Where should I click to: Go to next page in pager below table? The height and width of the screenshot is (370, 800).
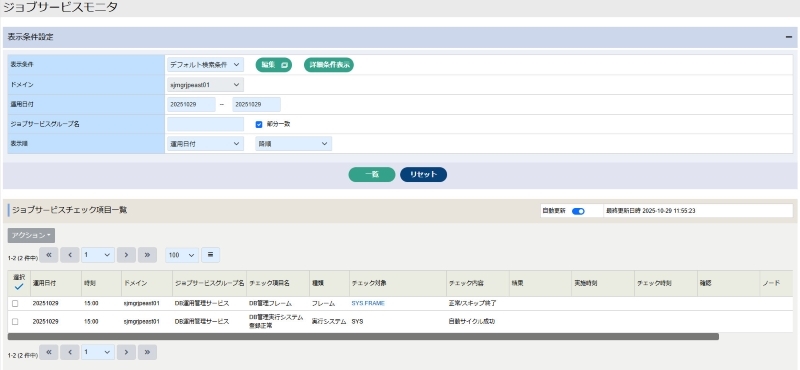126,352
